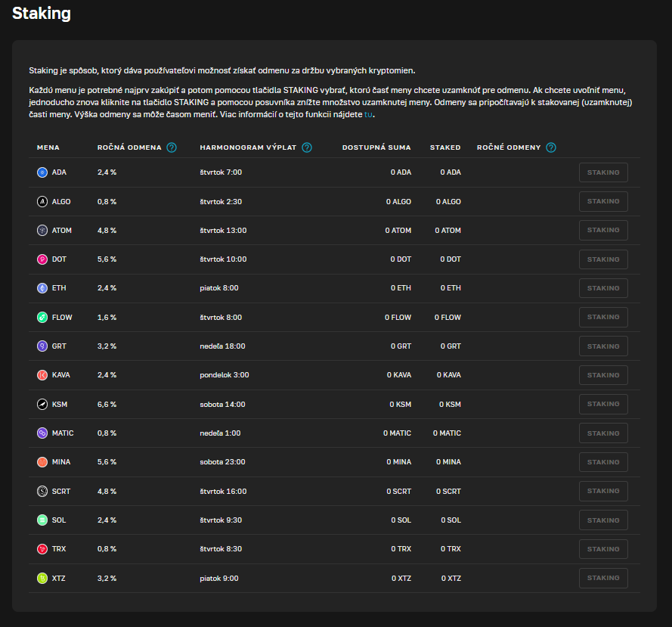Click the ADA coin icon

(x=42, y=172)
